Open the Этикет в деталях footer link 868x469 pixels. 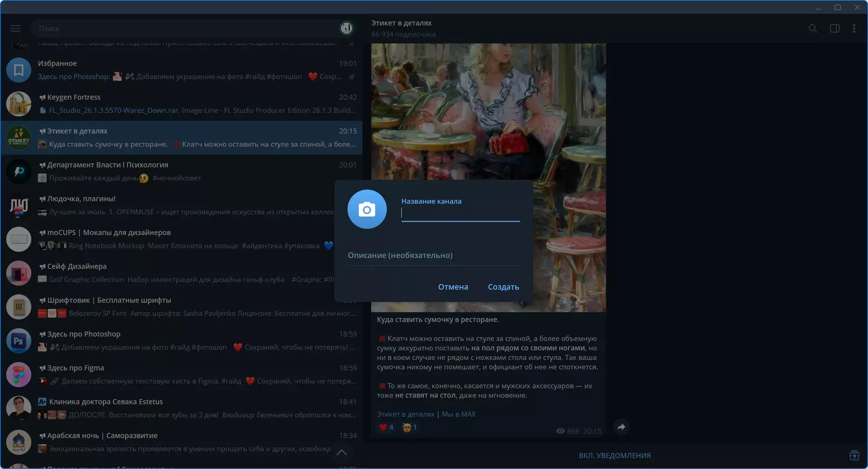[405, 414]
